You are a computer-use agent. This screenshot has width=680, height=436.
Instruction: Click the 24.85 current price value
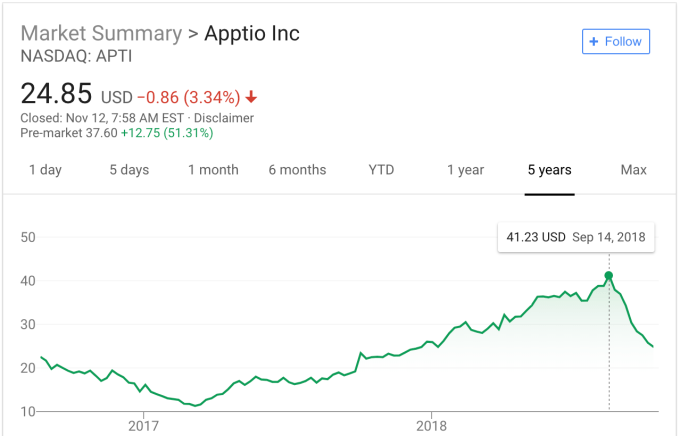click(x=56, y=95)
